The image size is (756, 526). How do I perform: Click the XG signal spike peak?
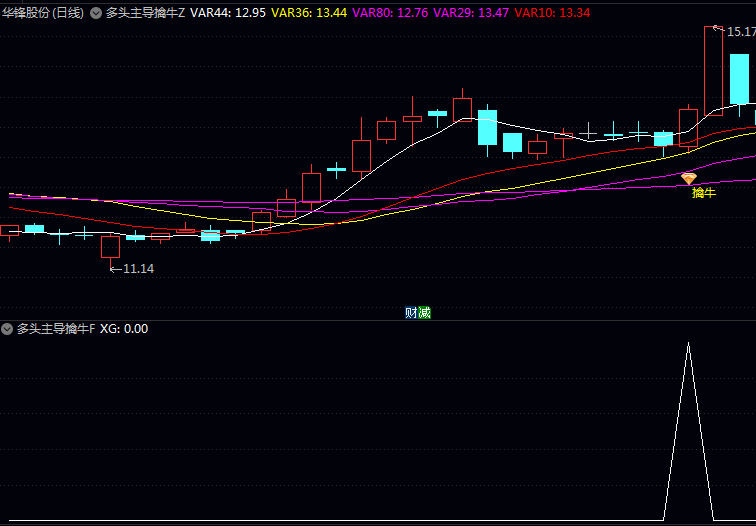(688, 345)
